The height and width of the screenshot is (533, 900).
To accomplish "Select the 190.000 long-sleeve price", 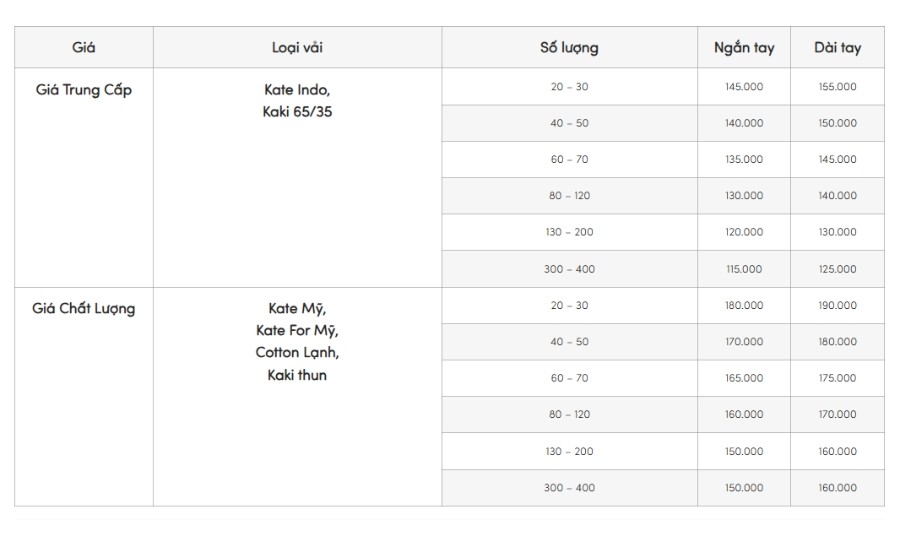I will click(x=837, y=305).
